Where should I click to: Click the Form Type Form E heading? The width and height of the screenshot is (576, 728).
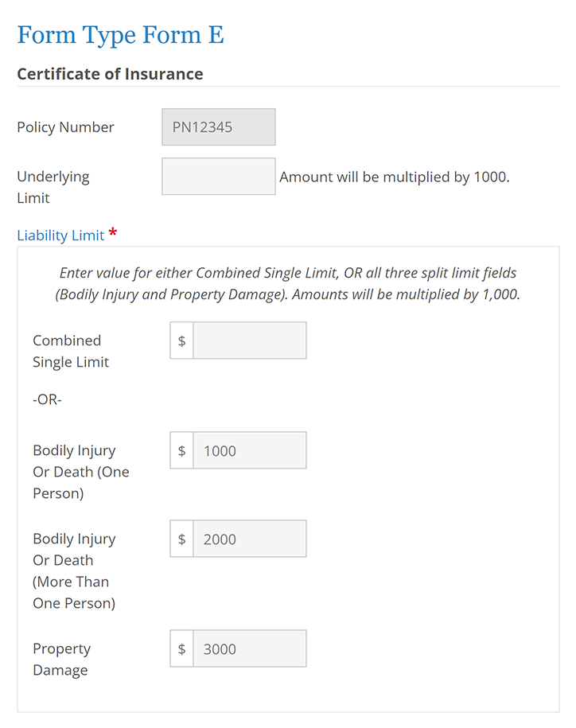pos(119,35)
